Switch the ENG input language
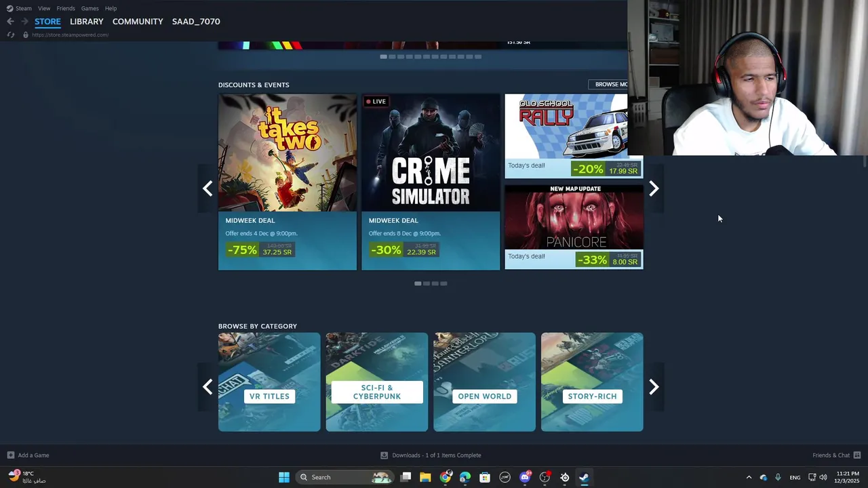The image size is (868, 488). click(x=795, y=477)
